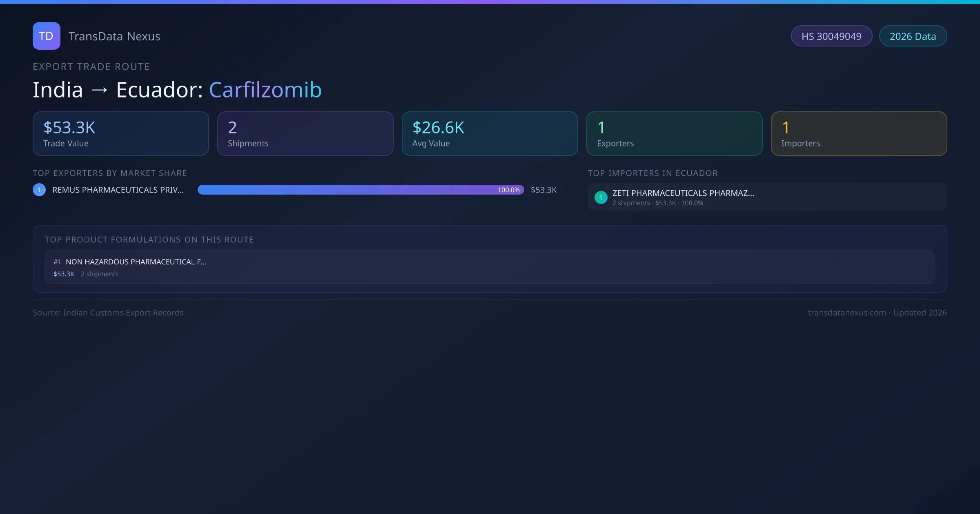980x514 pixels.
Task: Click the transdatanexus.com footer link
Action: 847,312
